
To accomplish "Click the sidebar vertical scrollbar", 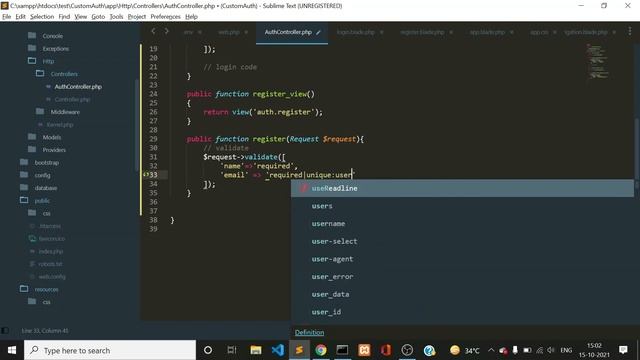I will tap(137, 124).
